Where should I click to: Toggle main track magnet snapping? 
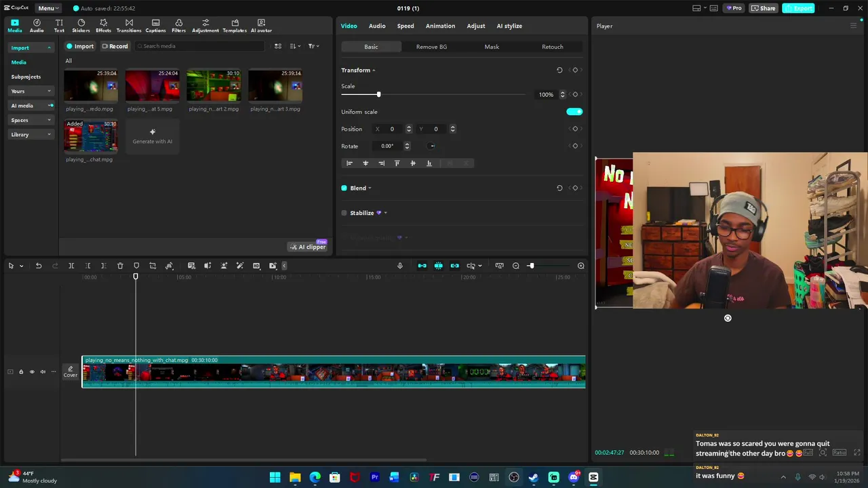click(x=422, y=266)
